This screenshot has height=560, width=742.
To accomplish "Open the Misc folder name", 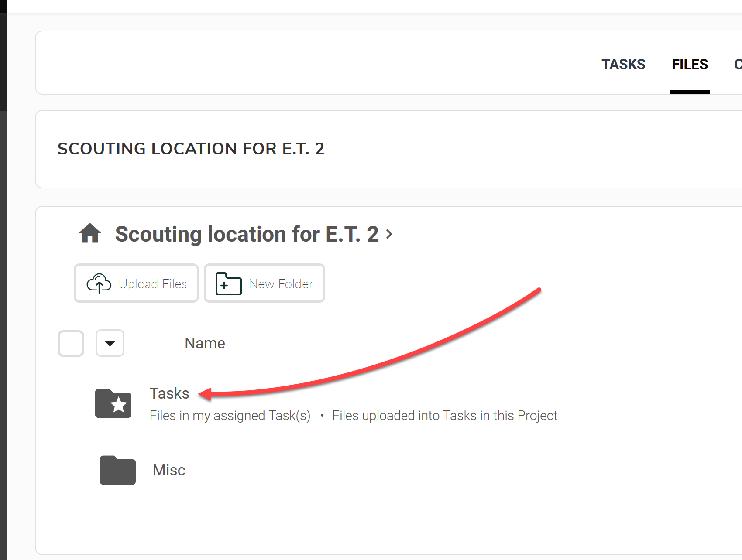I will (x=169, y=470).
